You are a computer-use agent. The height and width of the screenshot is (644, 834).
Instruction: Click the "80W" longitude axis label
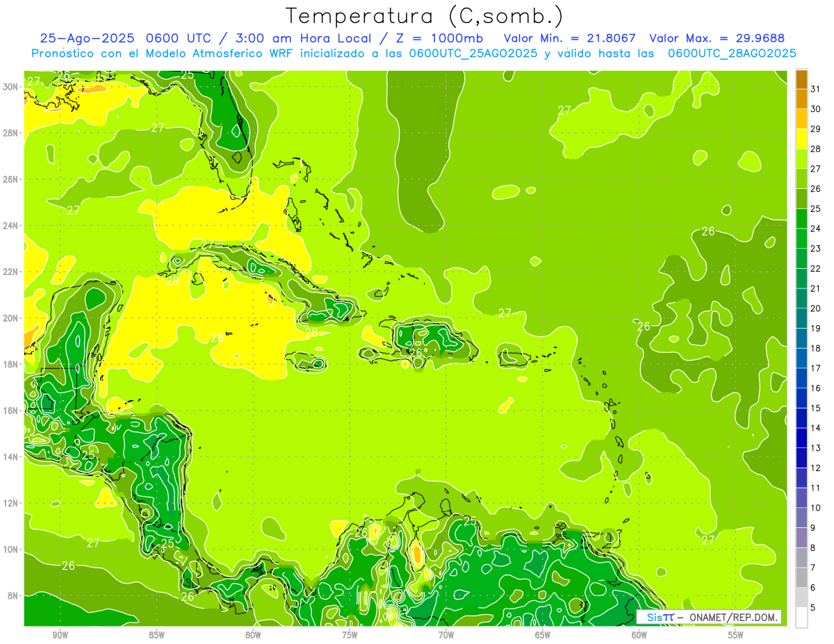(253, 635)
